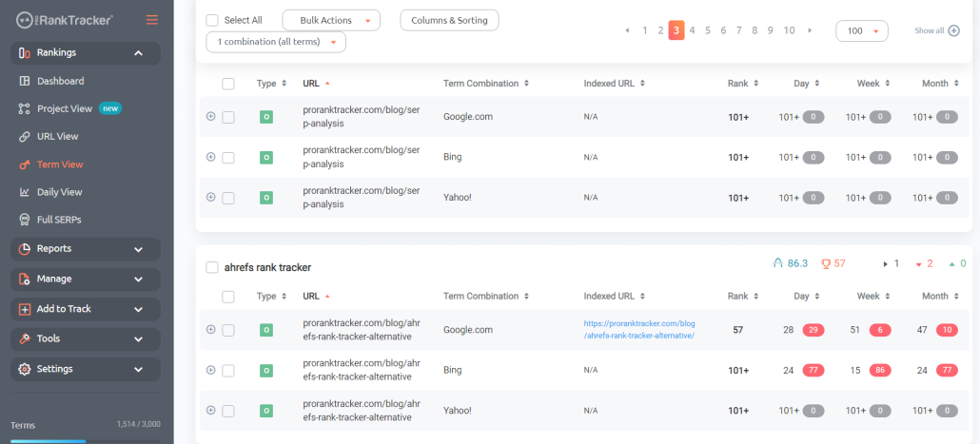Check the serp-analysis Bing row checkbox

point(228,158)
